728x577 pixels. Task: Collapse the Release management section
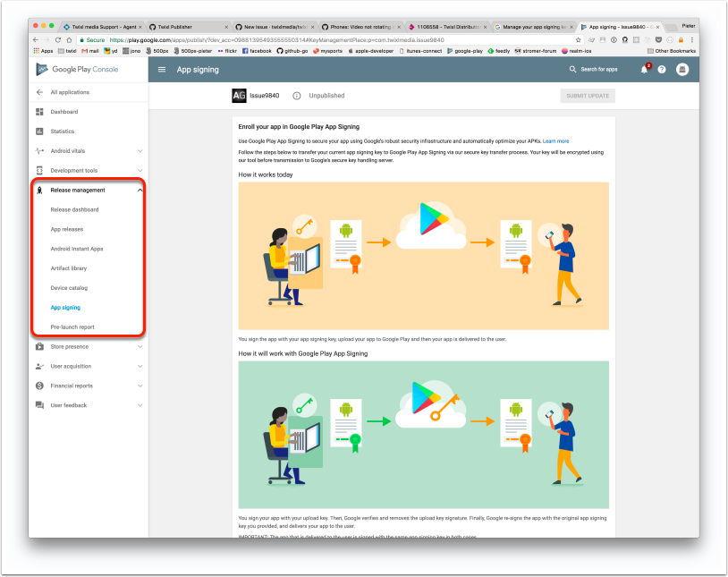[x=140, y=190]
